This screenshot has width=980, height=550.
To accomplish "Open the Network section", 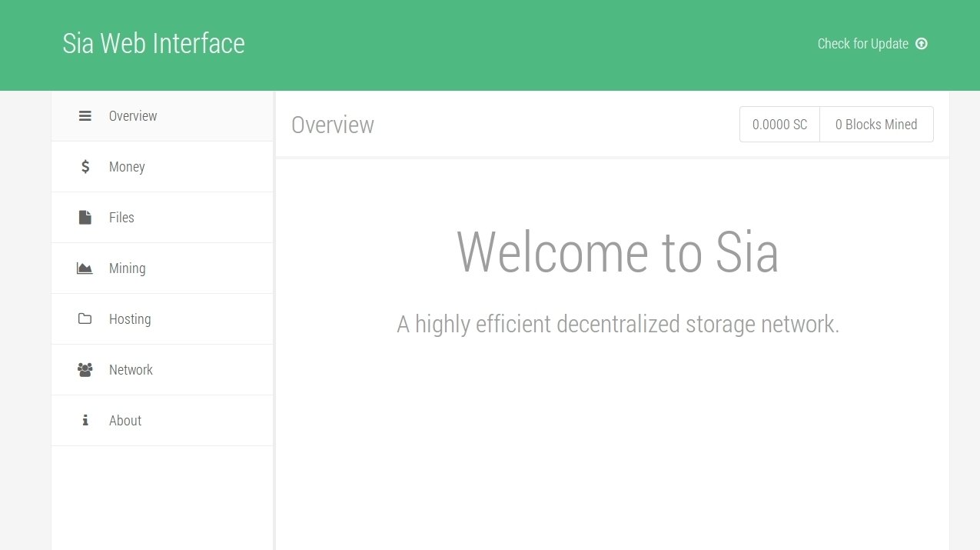I will (x=162, y=370).
